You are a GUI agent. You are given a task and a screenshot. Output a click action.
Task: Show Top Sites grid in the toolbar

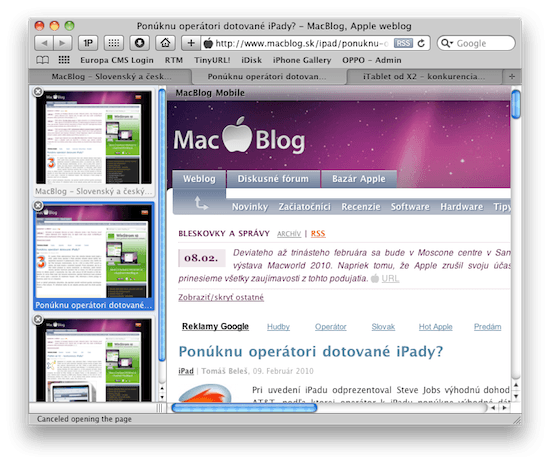click(114, 43)
